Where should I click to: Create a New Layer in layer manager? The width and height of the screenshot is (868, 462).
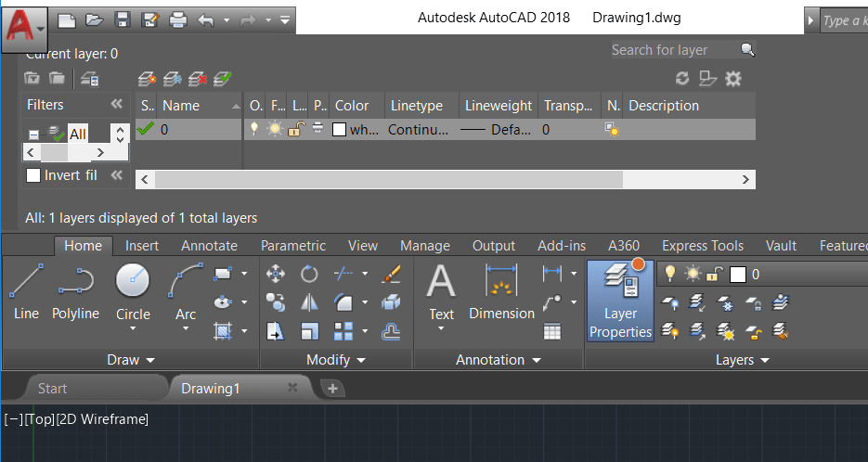147,79
